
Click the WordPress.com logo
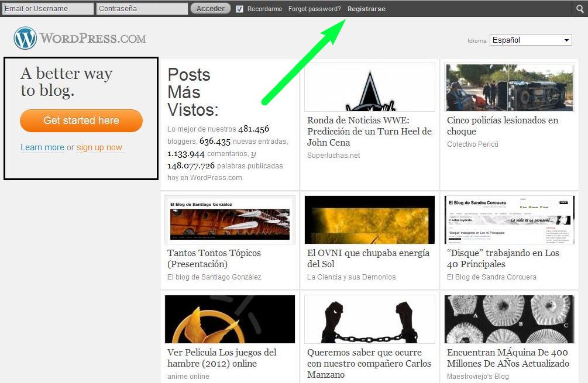[x=80, y=39]
